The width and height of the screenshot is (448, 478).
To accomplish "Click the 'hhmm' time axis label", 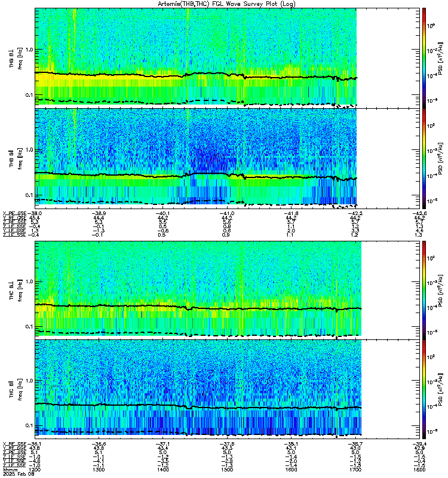I will point(10,470).
